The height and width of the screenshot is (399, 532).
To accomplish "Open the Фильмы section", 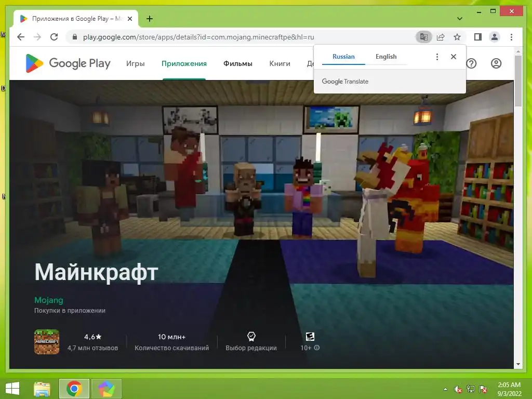I will (x=238, y=63).
